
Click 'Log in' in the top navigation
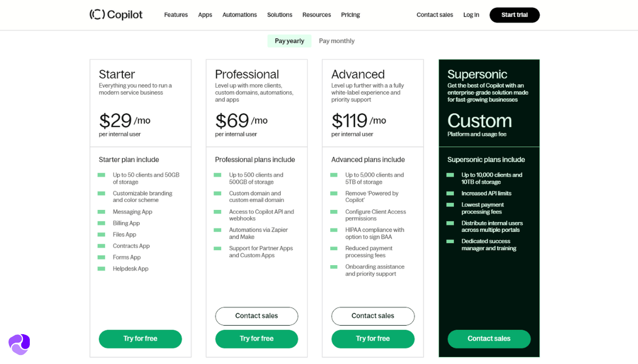[471, 15]
